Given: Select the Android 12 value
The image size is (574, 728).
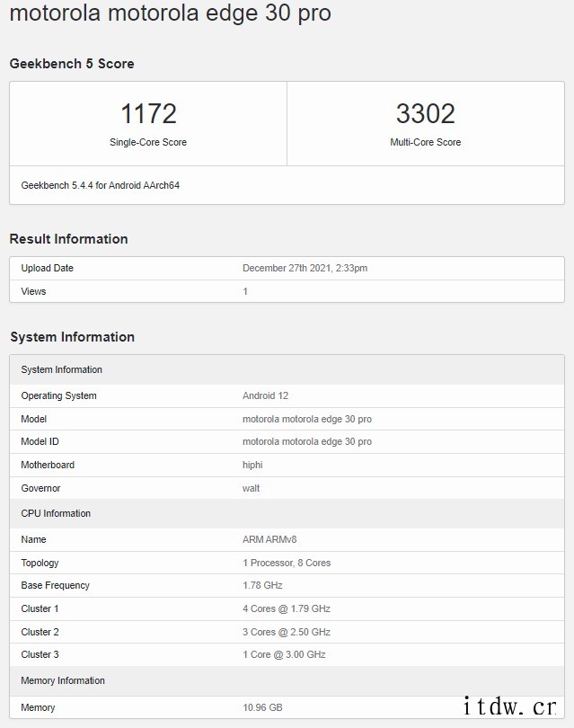Looking at the screenshot, I should tap(265, 395).
